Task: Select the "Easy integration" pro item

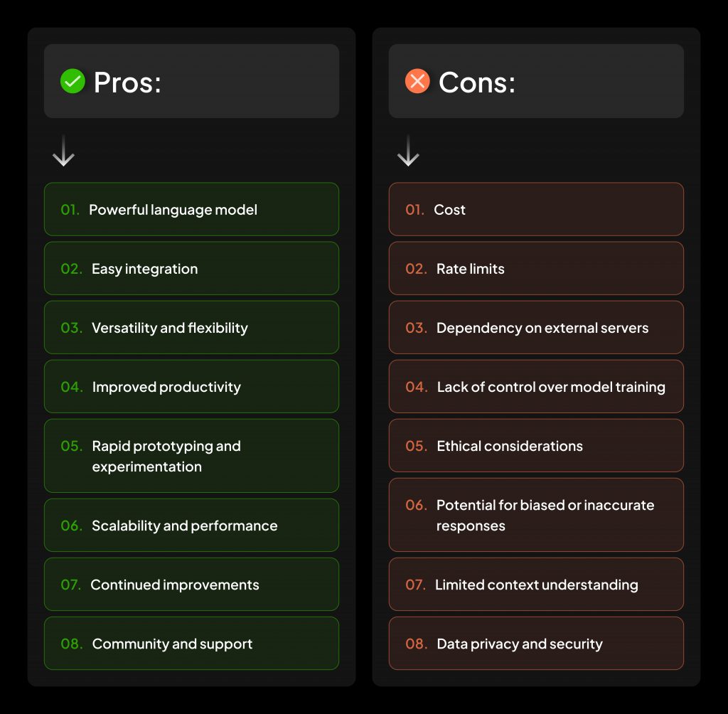Action: [191, 269]
